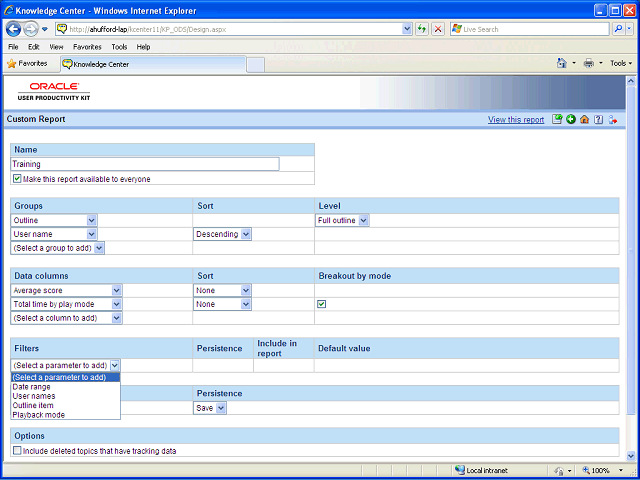Open the Edit menu
The width and height of the screenshot is (640, 480).
click(33, 47)
